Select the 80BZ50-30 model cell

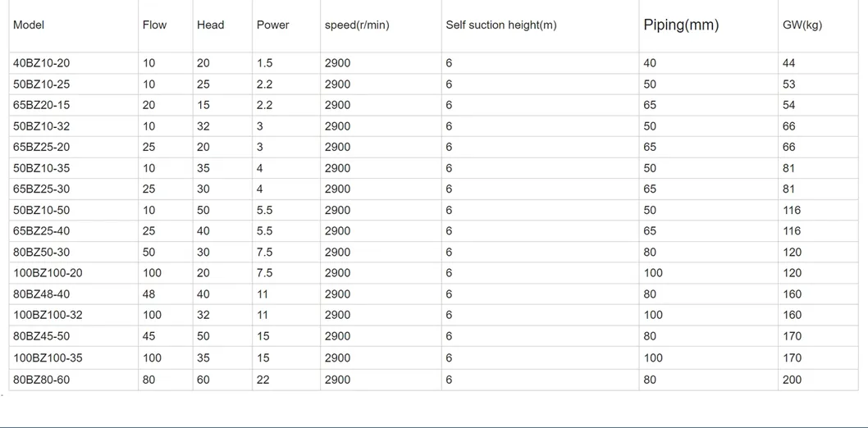click(x=42, y=253)
